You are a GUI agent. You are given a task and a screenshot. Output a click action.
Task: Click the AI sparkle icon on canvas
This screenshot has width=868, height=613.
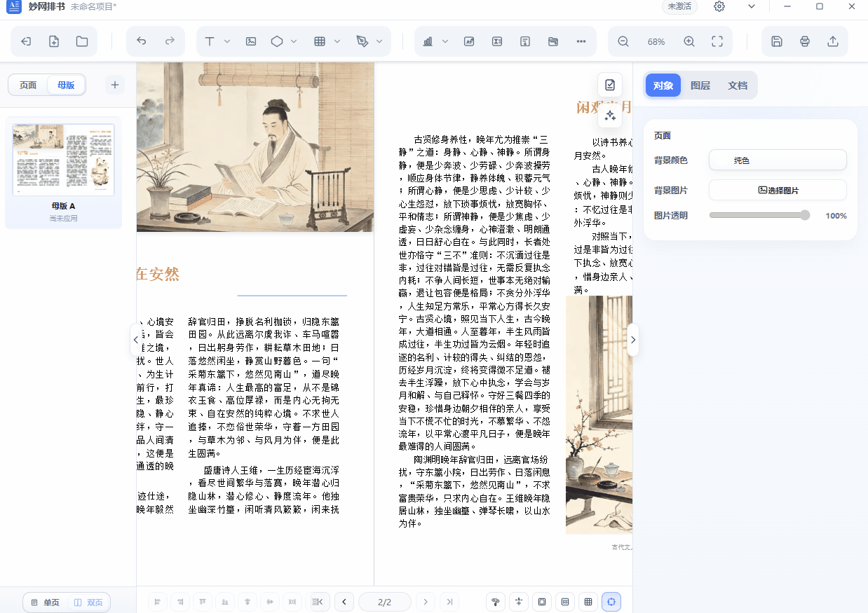click(610, 115)
